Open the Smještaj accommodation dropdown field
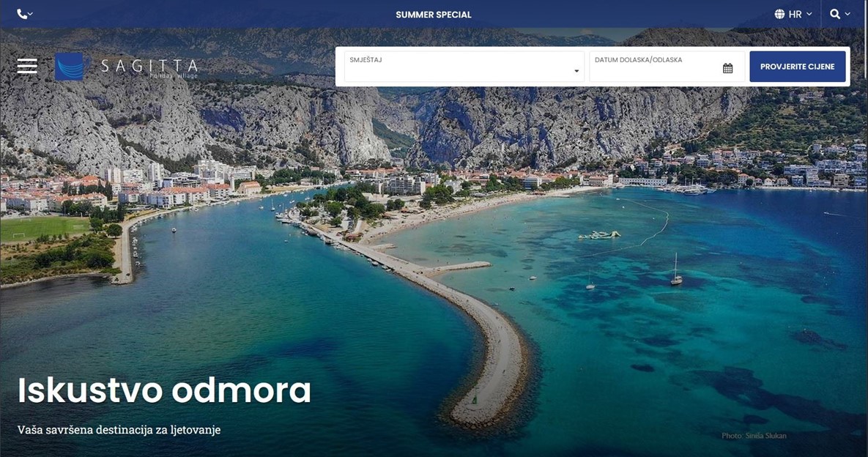The width and height of the screenshot is (868, 457). point(464,67)
